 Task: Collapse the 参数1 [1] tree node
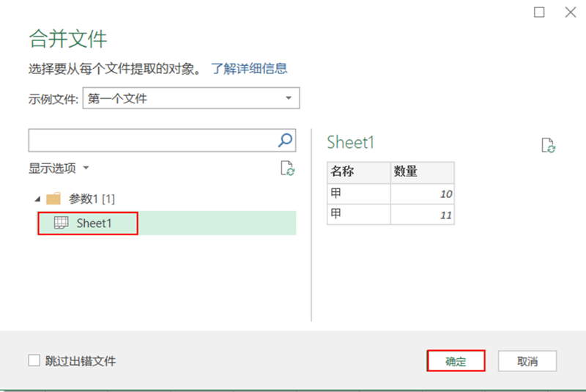pos(37,199)
